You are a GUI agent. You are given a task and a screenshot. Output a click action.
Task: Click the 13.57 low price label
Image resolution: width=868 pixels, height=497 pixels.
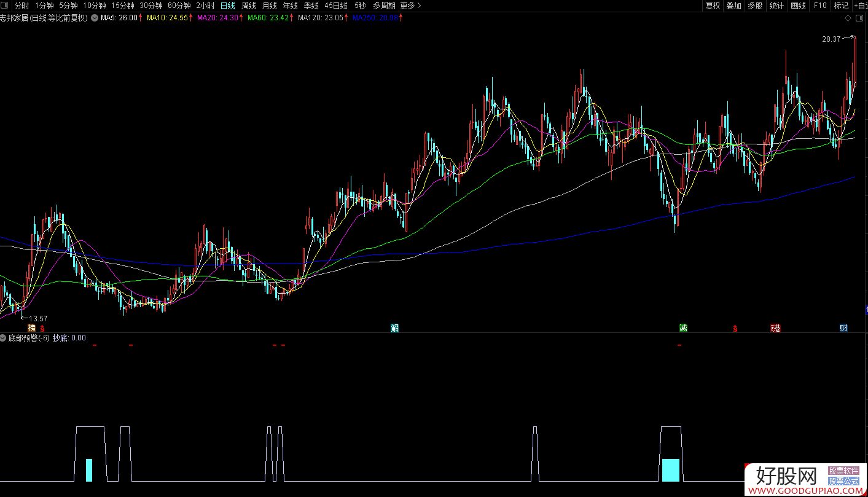[38, 318]
